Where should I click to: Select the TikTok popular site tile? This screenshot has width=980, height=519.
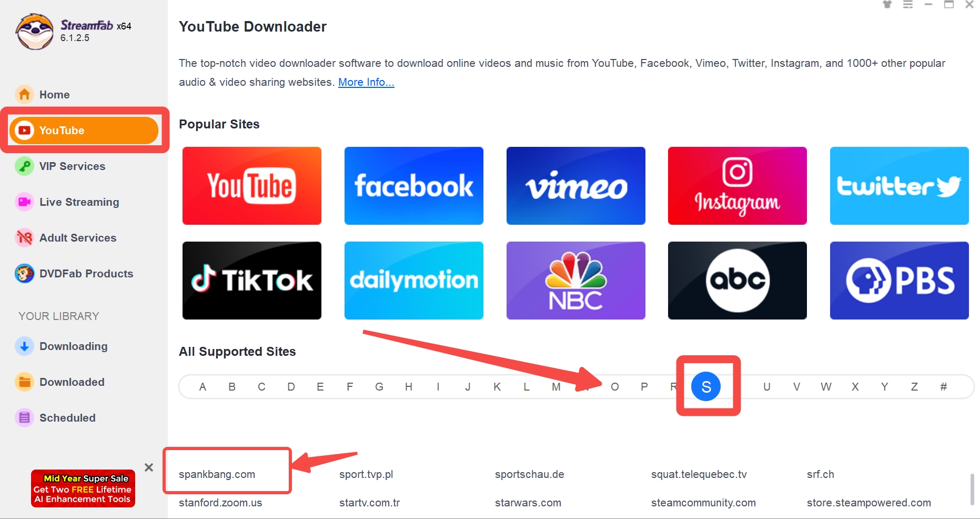click(251, 281)
